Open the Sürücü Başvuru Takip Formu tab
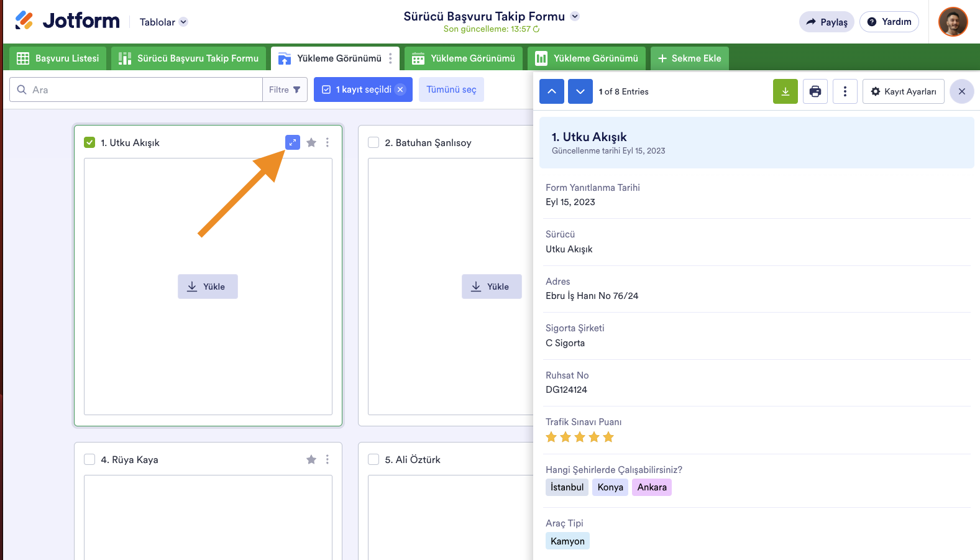Screen dimensions: 980x560 pos(189,58)
